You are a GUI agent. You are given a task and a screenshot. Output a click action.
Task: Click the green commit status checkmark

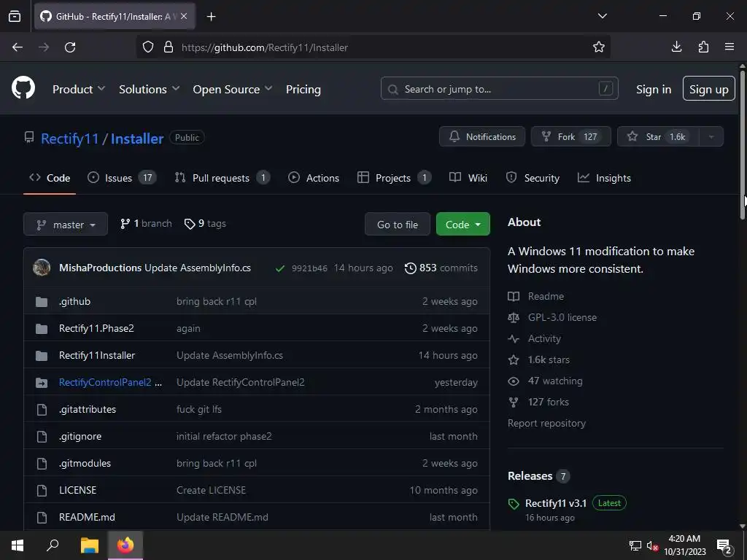(279, 268)
